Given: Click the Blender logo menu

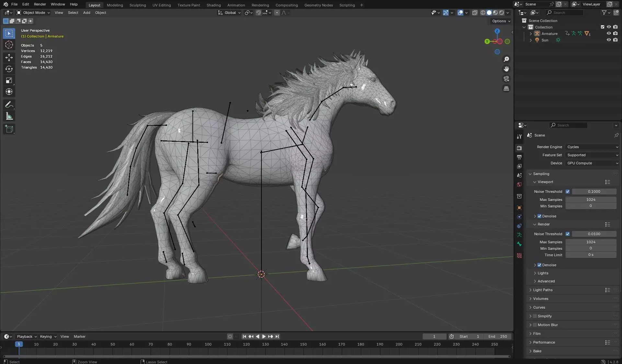Looking at the screenshot, I should point(6,4).
